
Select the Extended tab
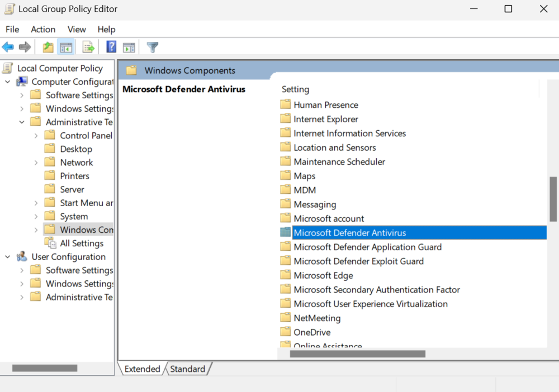click(x=142, y=369)
